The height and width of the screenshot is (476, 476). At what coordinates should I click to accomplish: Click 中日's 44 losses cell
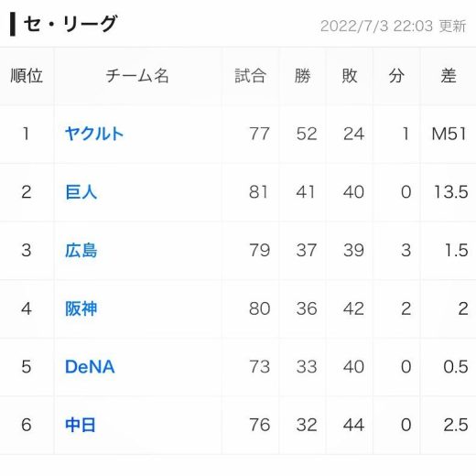[353, 425]
